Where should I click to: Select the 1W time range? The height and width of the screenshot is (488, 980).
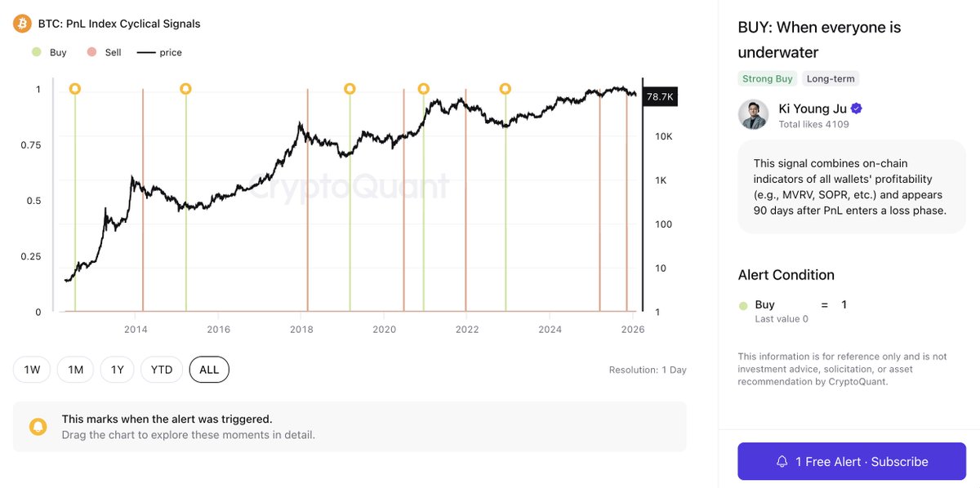point(32,369)
